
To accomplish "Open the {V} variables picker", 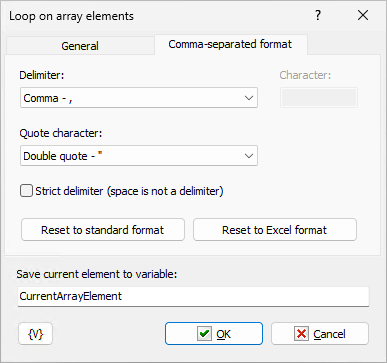I will pos(35,334).
